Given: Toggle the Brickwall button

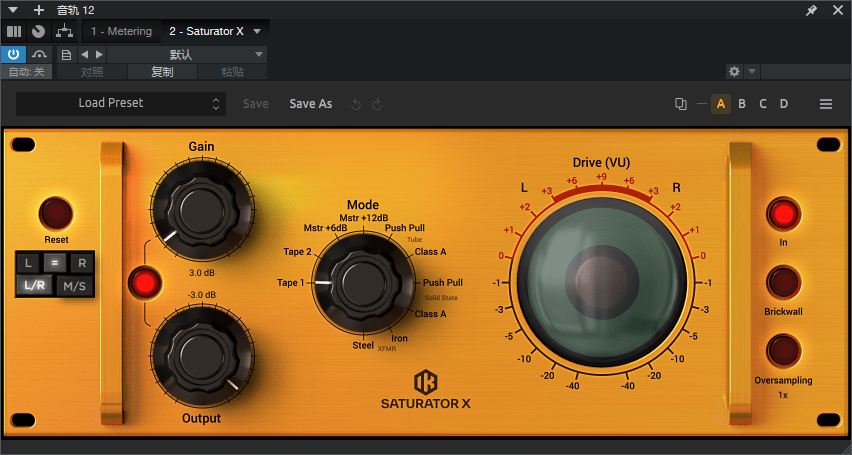Looking at the screenshot, I should click(x=784, y=283).
